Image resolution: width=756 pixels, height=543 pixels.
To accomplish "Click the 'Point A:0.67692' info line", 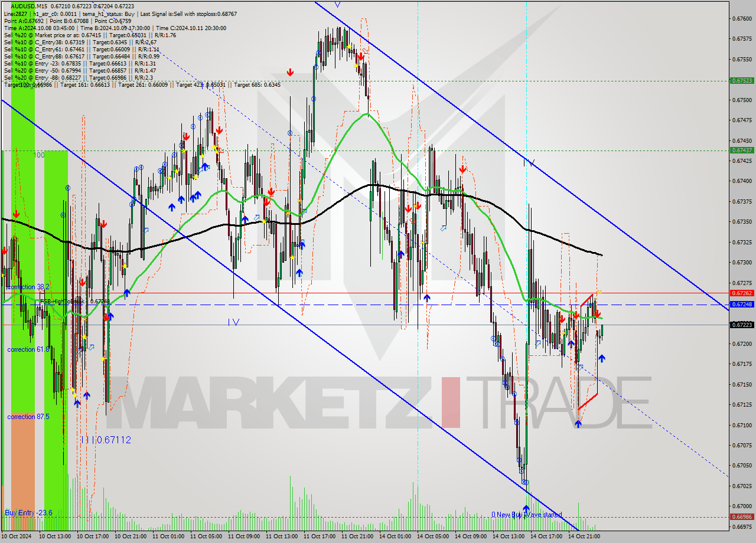I will [x=25, y=21].
